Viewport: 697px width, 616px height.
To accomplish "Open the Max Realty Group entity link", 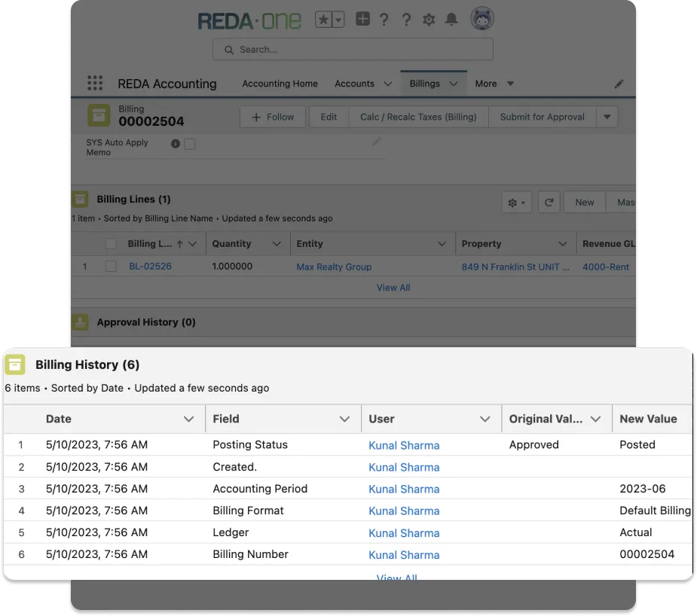I will coord(334,267).
